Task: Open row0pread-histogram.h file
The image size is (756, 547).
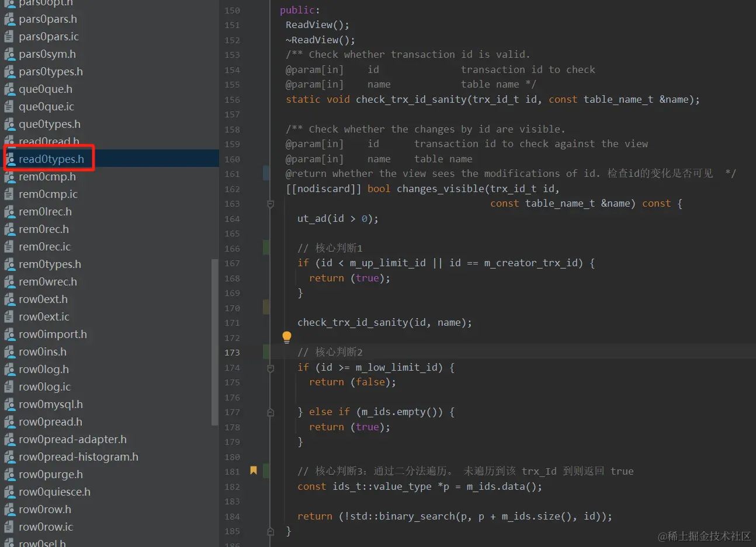Action: click(78, 457)
